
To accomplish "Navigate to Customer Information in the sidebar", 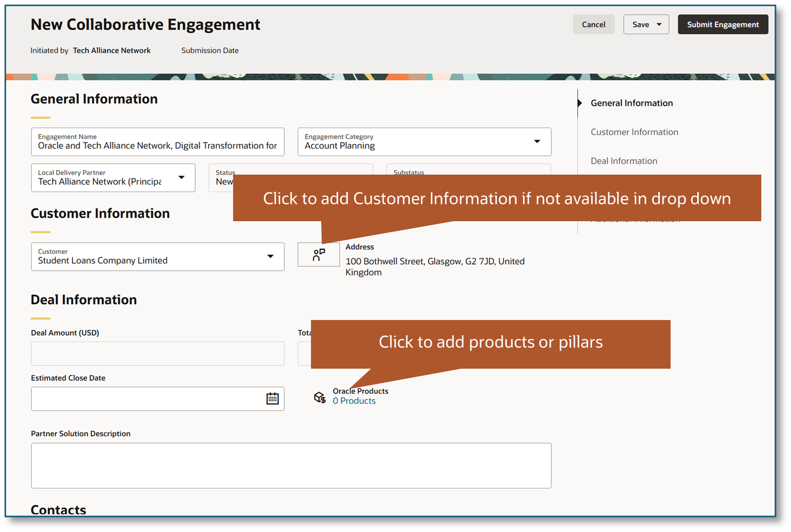I will (x=634, y=132).
